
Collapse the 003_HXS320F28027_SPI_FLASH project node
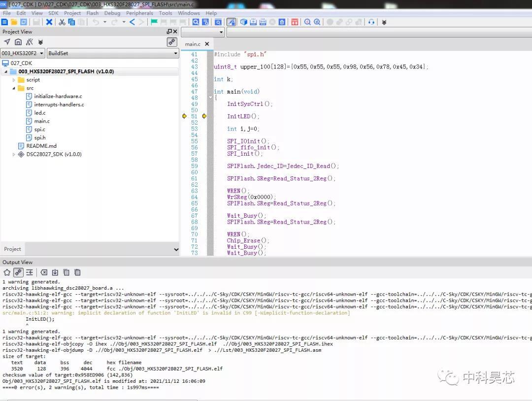click(6, 71)
